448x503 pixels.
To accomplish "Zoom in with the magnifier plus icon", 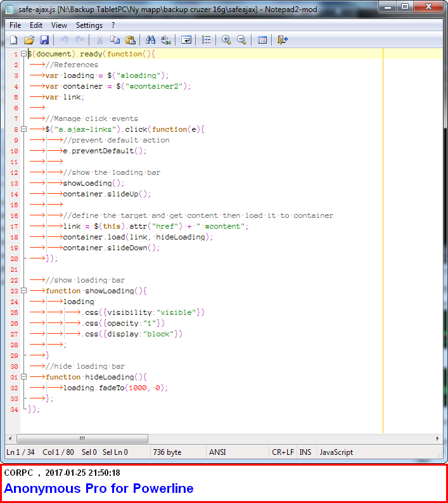I will coord(226,40).
